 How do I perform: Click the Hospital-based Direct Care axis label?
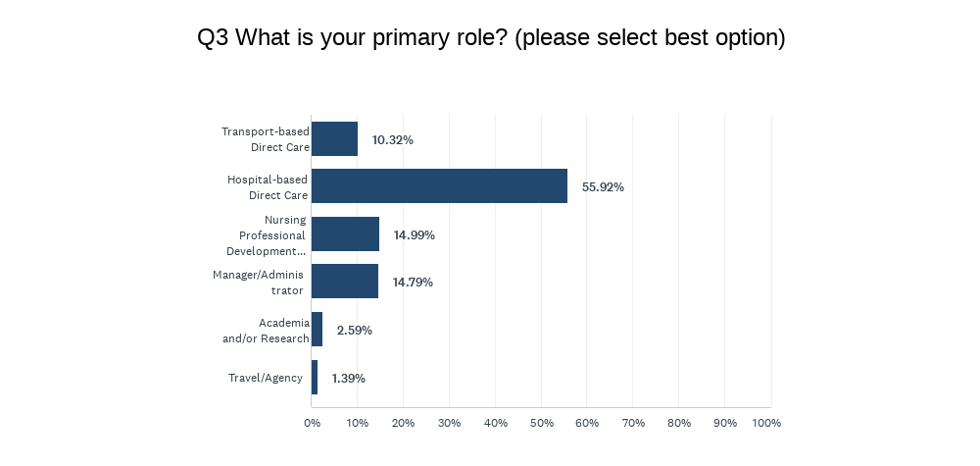pyautogui.click(x=268, y=187)
